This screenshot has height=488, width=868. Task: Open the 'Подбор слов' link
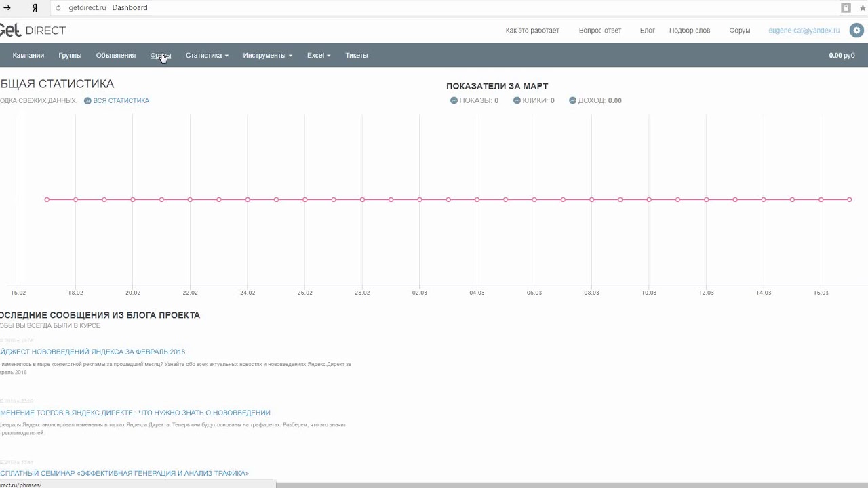(690, 30)
